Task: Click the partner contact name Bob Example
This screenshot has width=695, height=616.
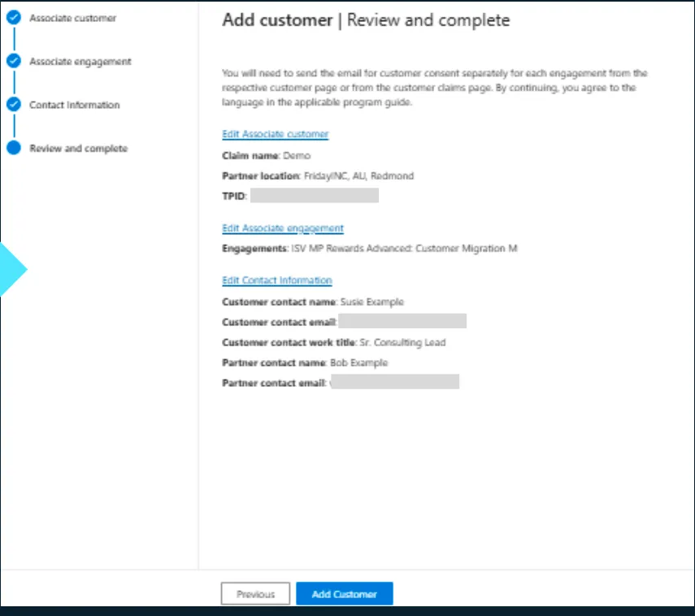Action: coord(358,363)
